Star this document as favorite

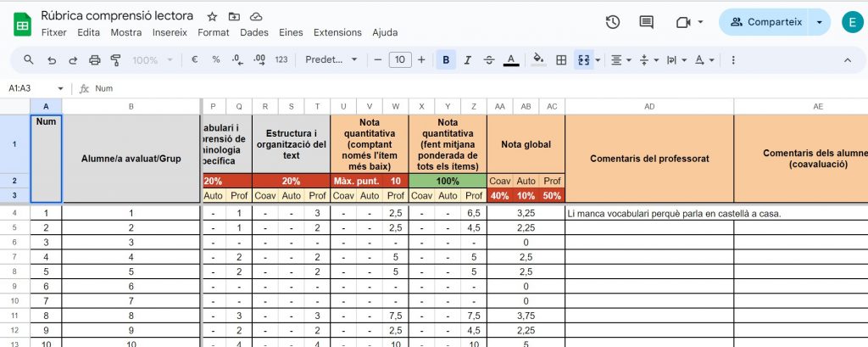pyautogui.click(x=212, y=16)
